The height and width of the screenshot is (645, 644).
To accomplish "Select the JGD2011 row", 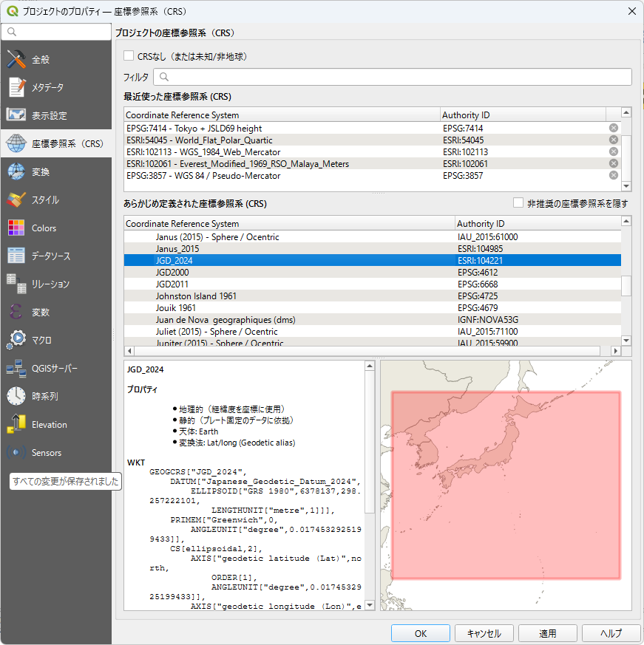I will (x=373, y=284).
